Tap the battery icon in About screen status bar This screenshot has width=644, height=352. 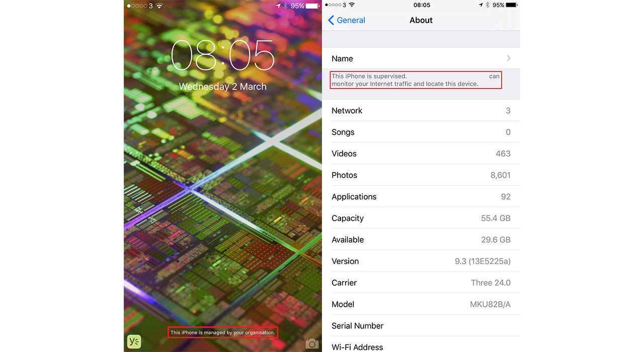[512, 5]
